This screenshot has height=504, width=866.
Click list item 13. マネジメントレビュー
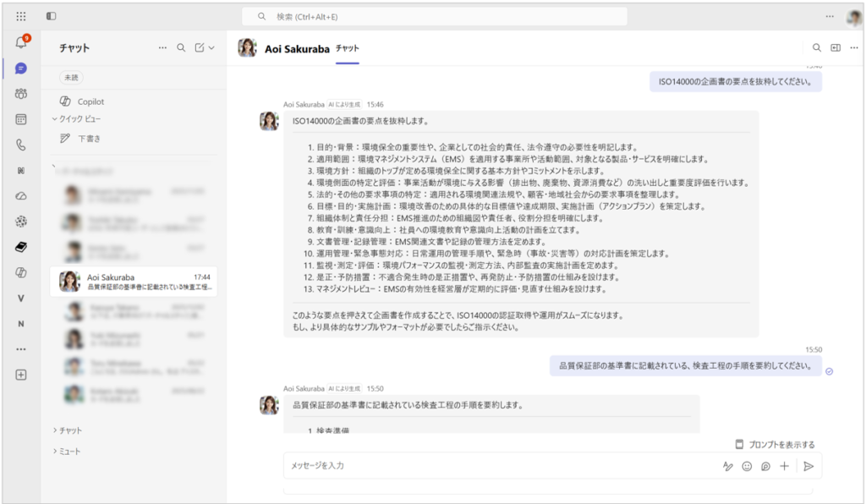454,288
